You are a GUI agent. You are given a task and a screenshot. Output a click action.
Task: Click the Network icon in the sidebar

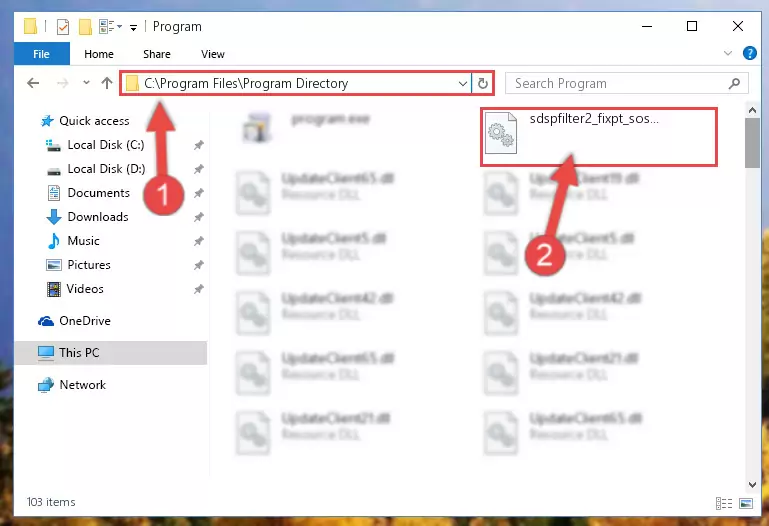pyautogui.click(x=46, y=385)
